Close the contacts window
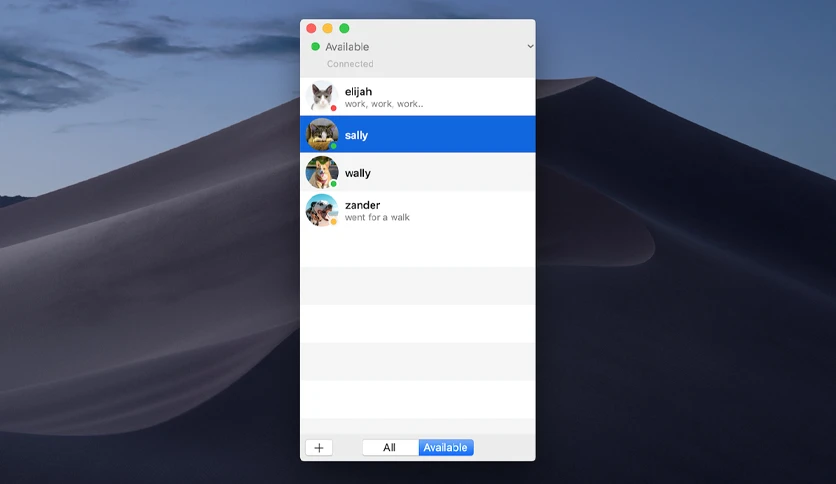 tap(311, 28)
